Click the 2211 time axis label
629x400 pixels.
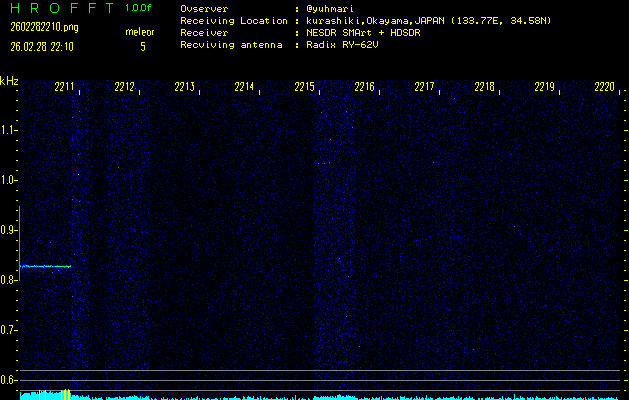64,87
